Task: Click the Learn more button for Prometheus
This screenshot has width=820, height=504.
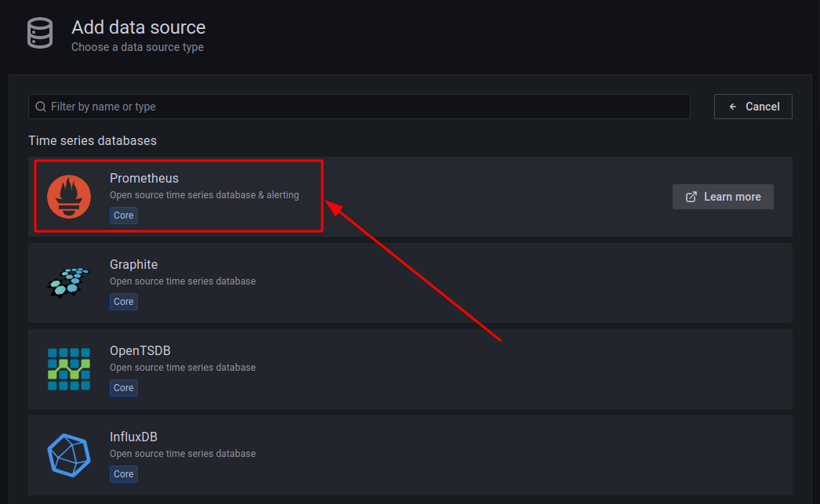Action: pyautogui.click(x=723, y=196)
